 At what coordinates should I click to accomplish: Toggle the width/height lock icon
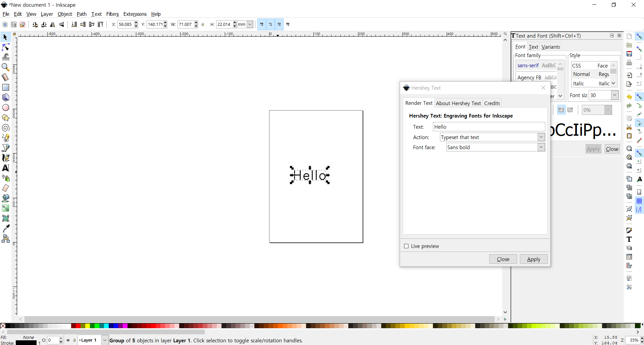203,25
